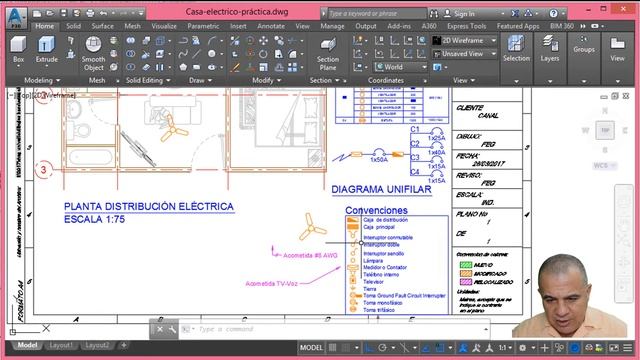
Task: Toggle the hardware acceleration blue circle
Action: (575, 348)
